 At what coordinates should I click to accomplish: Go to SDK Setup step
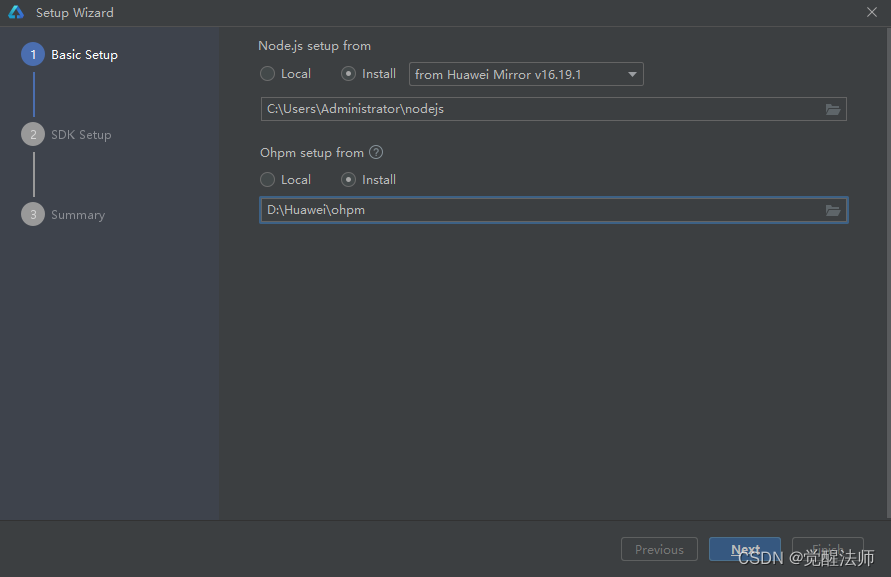(x=66, y=135)
